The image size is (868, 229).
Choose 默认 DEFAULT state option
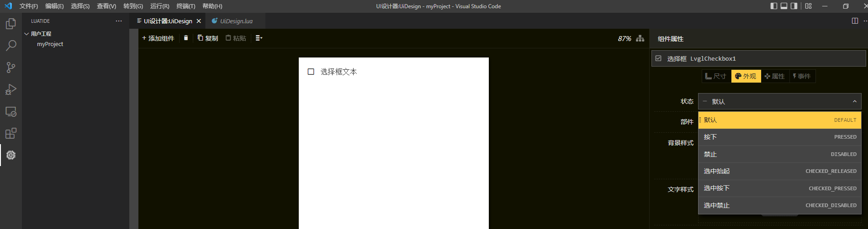tap(779, 120)
